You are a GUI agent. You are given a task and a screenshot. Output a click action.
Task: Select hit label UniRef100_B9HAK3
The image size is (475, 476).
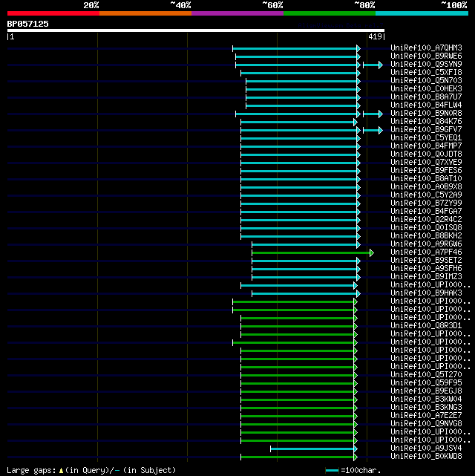click(426, 293)
